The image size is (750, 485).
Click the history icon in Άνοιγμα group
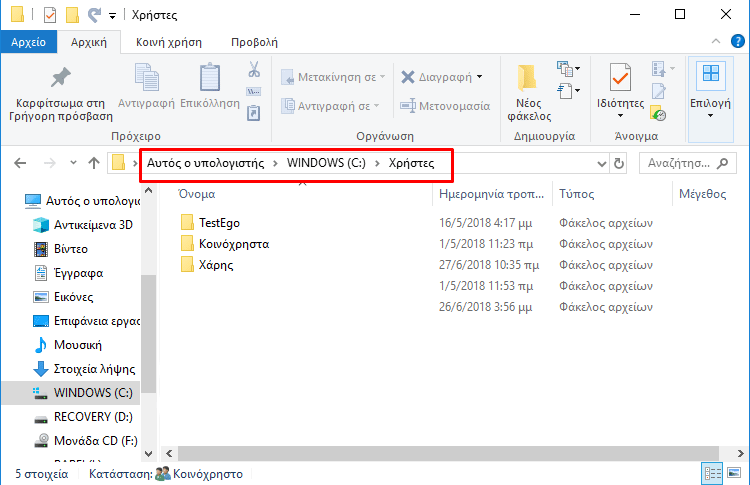point(659,114)
